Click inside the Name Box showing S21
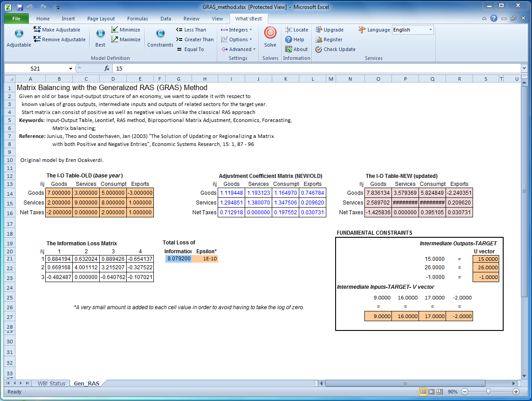 (35, 69)
